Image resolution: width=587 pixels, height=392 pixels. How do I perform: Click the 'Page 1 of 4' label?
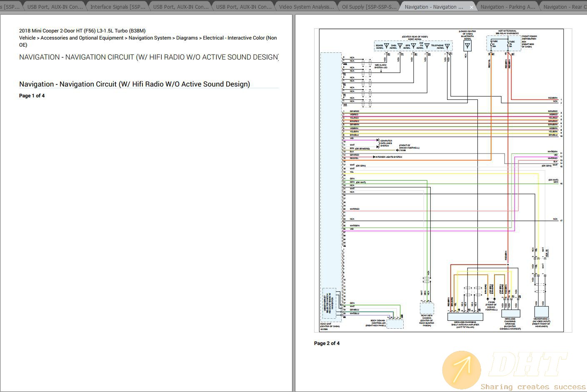click(32, 96)
